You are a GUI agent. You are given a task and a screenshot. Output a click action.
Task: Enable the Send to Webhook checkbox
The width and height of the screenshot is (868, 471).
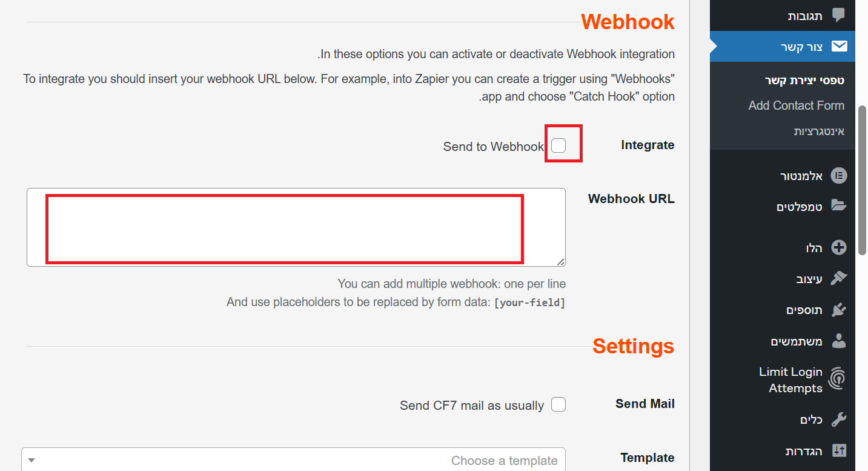(558, 145)
